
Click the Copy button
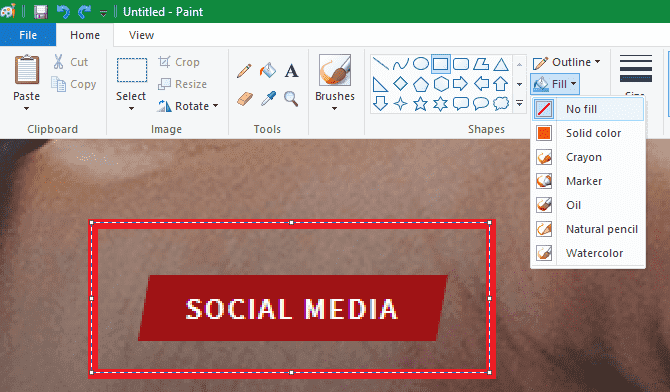(x=73, y=84)
